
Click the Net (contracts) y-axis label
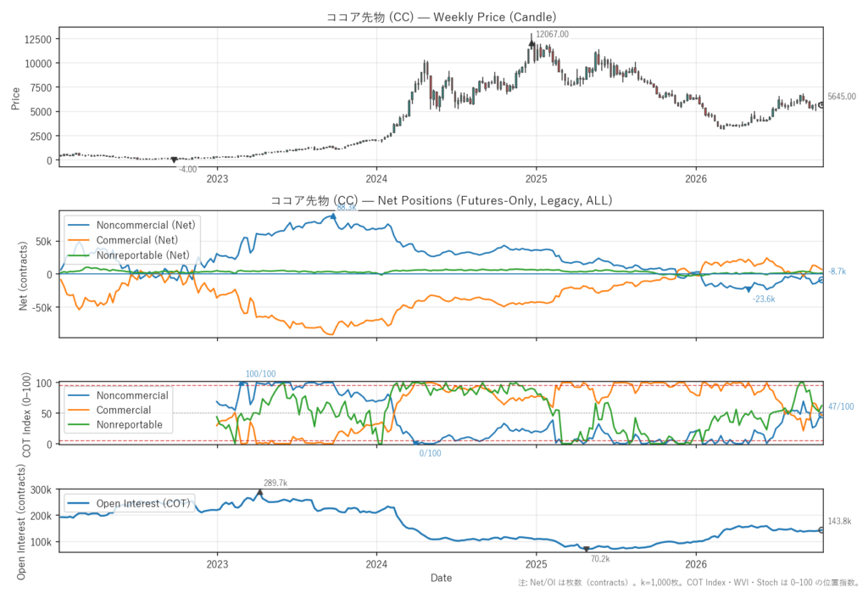pos(23,276)
